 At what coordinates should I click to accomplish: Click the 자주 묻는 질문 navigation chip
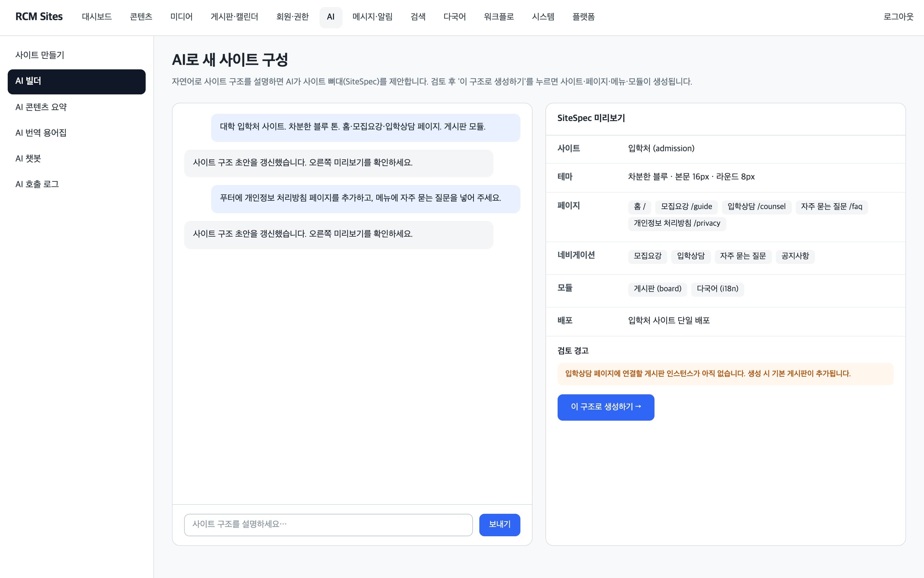[x=743, y=256]
